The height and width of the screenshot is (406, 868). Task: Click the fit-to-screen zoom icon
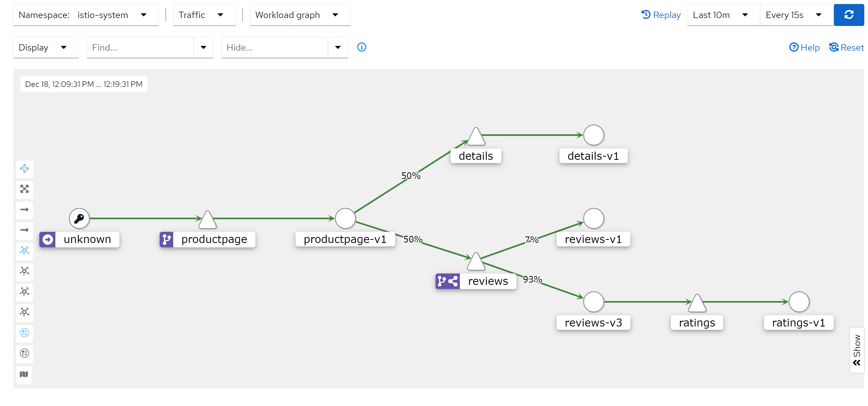(x=24, y=188)
